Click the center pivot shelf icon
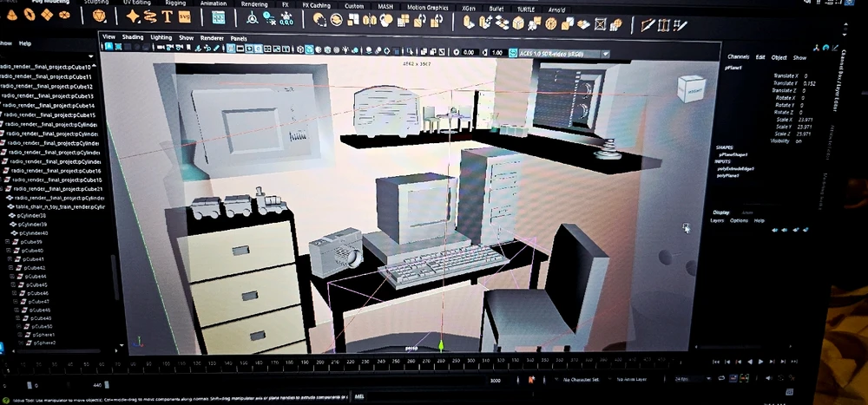This screenshot has height=405, width=868. coord(252,18)
